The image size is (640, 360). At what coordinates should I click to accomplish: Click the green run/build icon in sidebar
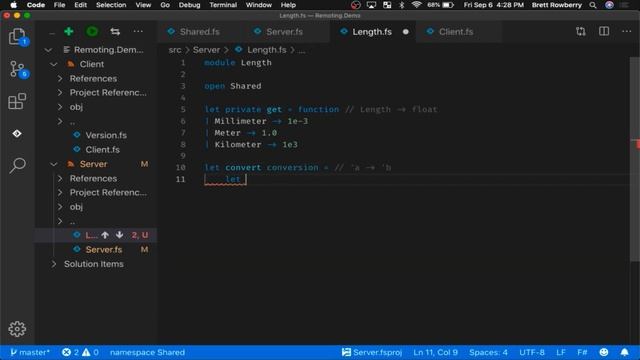pos(92,31)
